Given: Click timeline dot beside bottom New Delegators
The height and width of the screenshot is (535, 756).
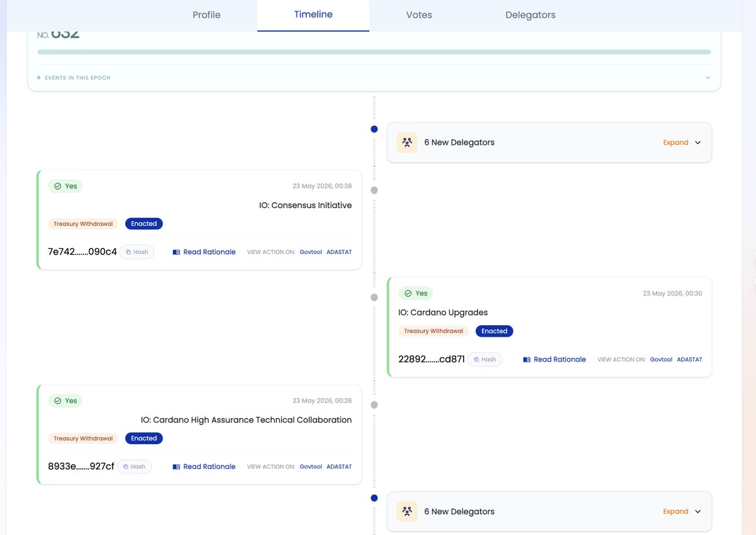Looking at the screenshot, I should [x=374, y=498].
